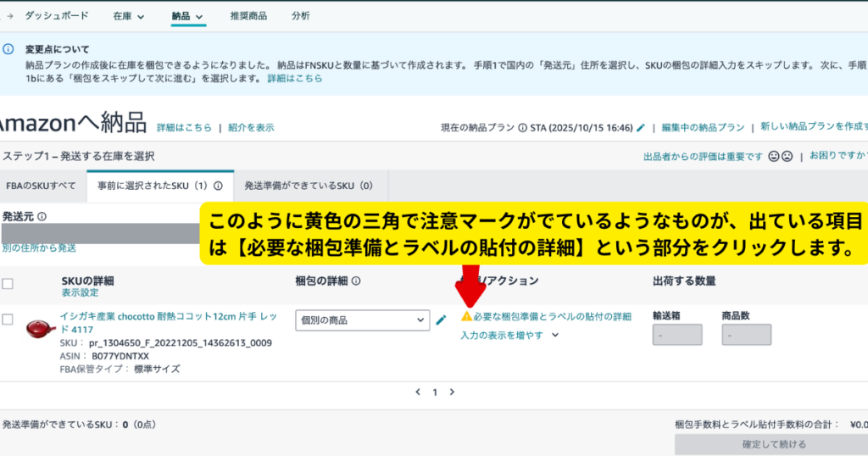Screen dimensions: 868x456
Task: Click the red cocotte product thumbnail
Action: point(40,327)
